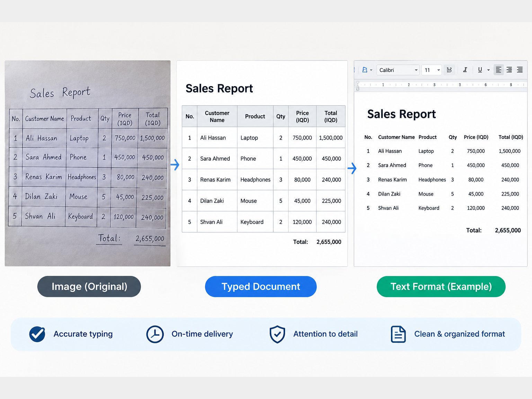This screenshot has width=532, height=399.
Task: Click the clock icon beside On-time delivery
Action: click(x=155, y=334)
